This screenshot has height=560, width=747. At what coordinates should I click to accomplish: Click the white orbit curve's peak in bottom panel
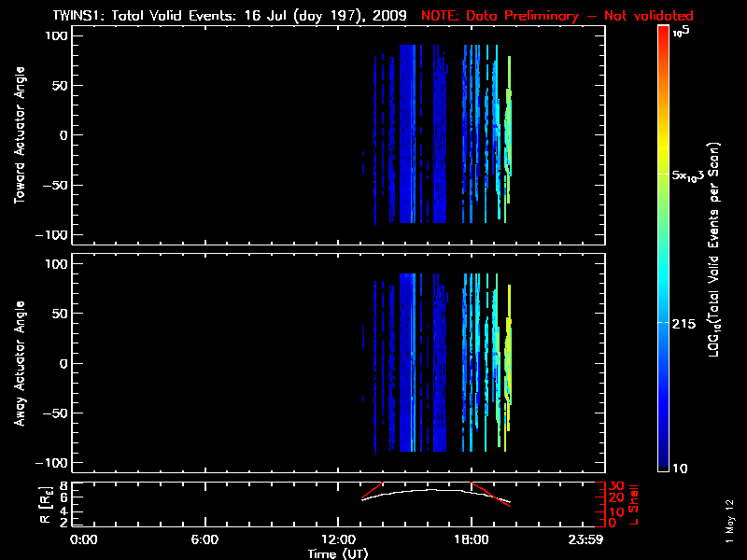click(x=430, y=489)
